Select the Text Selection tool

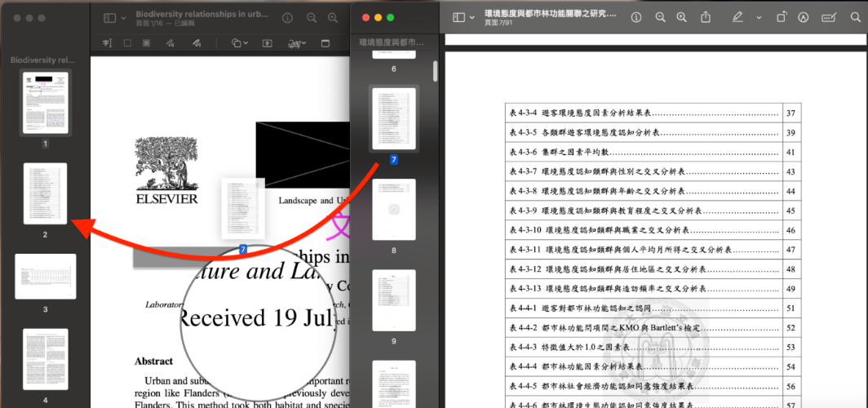[x=107, y=43]
